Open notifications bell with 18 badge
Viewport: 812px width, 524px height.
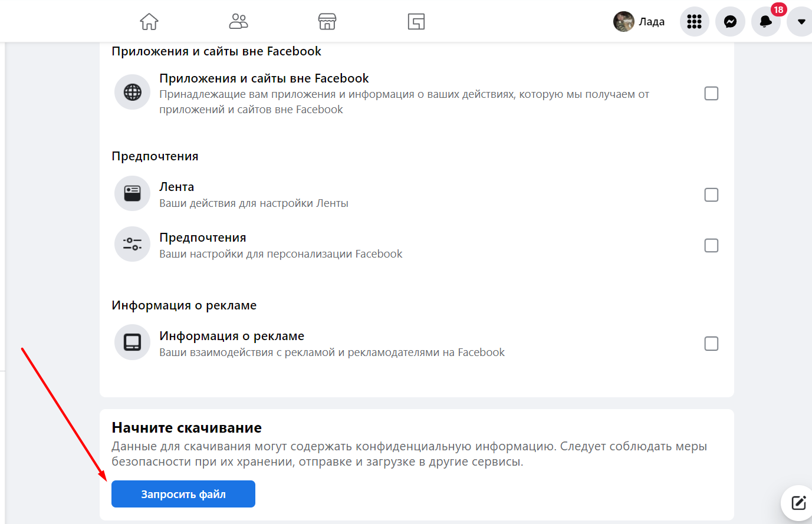pos(766,22)
